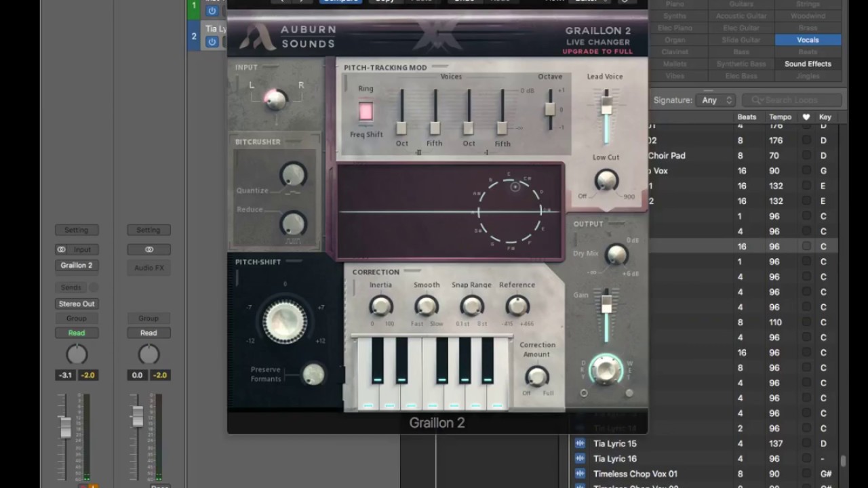
Task: Click the Tia Lyric 15 waveform icon
Action: coord(580,443)
